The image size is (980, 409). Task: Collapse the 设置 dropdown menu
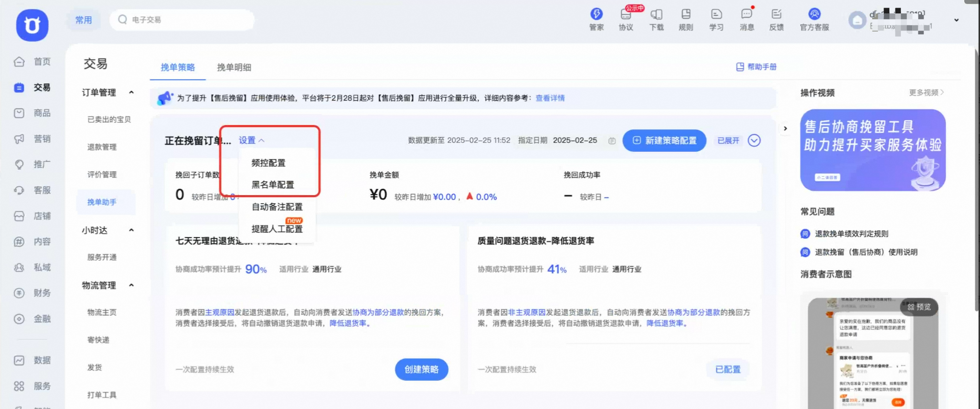(252, 140)
